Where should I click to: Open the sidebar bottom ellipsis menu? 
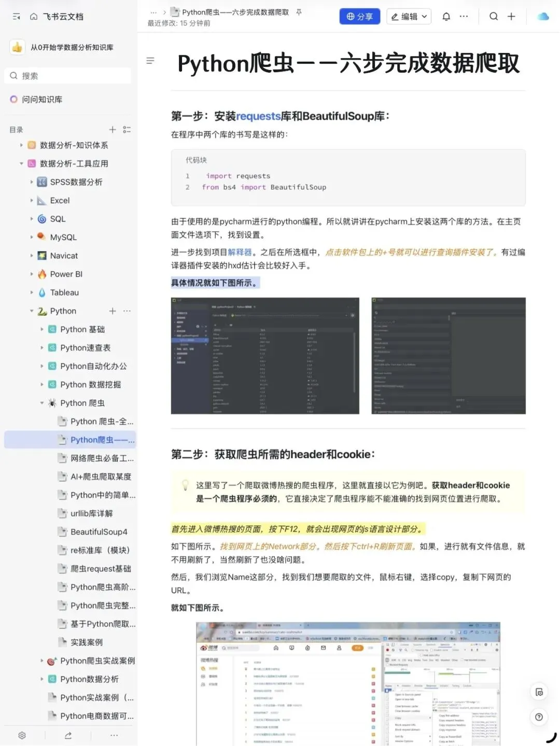coord(114,735)
